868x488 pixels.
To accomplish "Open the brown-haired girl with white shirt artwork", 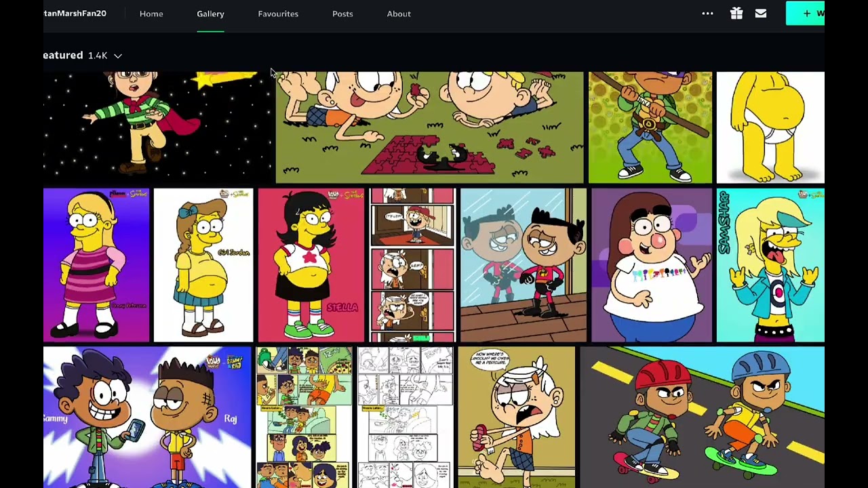I will 652,265.
